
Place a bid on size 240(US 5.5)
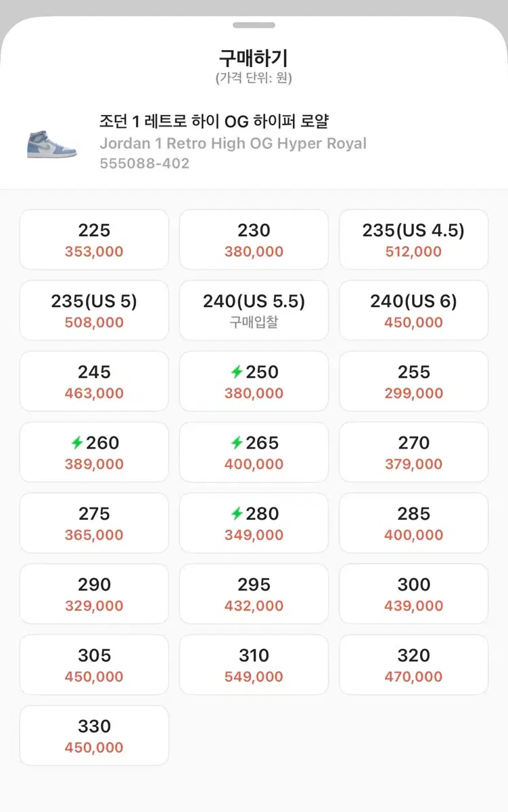click(254, 311)
